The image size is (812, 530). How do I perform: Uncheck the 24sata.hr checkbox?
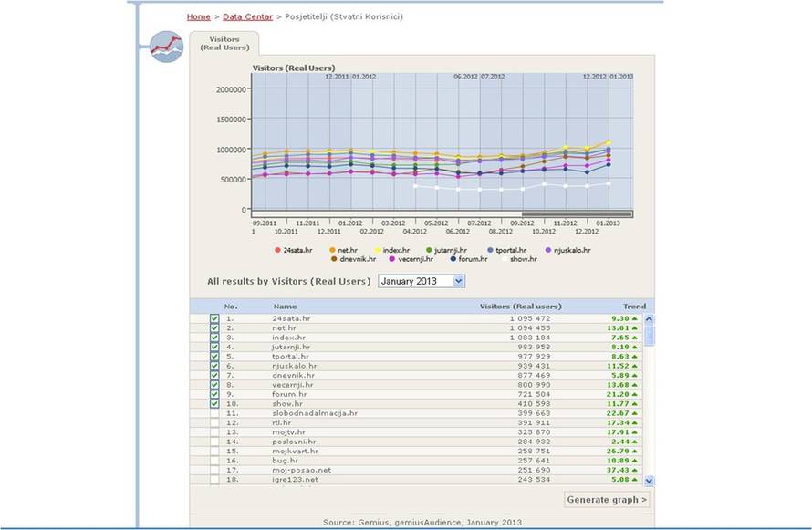(214, 318)
